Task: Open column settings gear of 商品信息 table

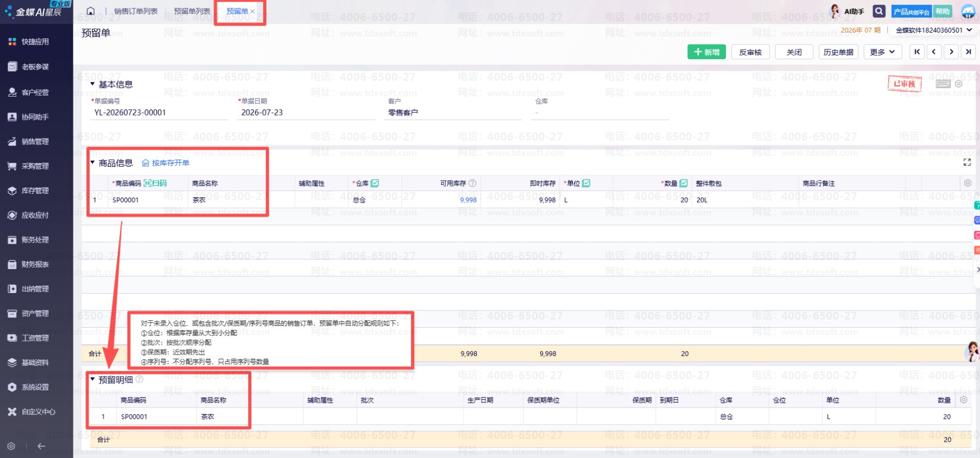Action: [968, 183]
